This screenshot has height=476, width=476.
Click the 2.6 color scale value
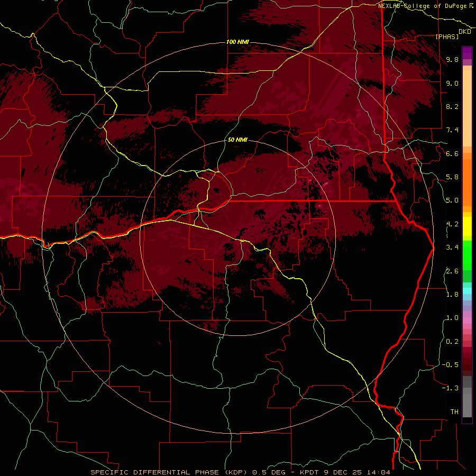pyautogui.click(x=452, y=271)
